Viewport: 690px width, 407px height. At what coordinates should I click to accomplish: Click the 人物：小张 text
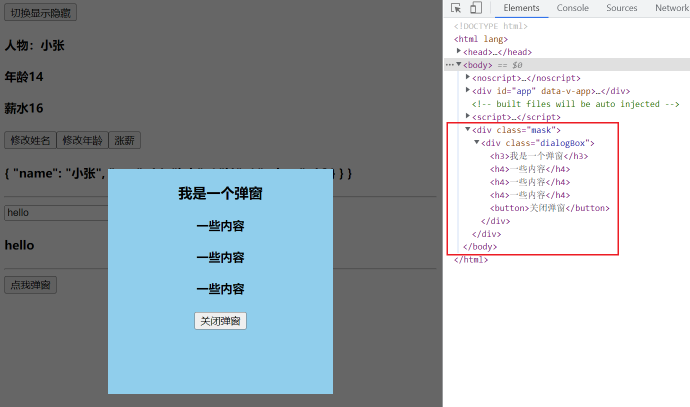click(x=35, y=45)
